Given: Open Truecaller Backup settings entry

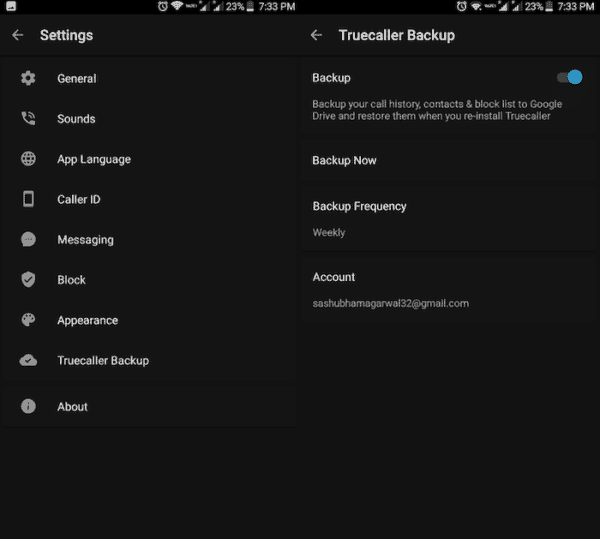Looking at the screenshot, I should [x=148, y=360].
